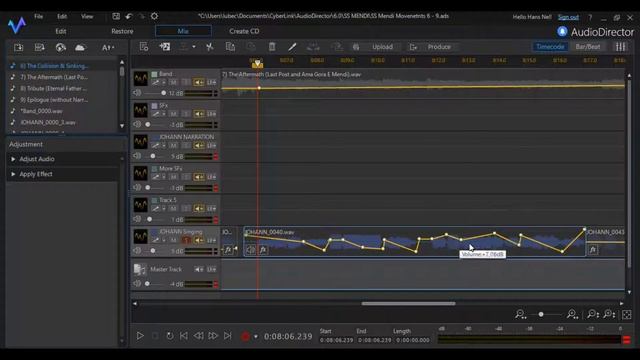
Task: Mute the SFx track
Action: click(173, 114)
